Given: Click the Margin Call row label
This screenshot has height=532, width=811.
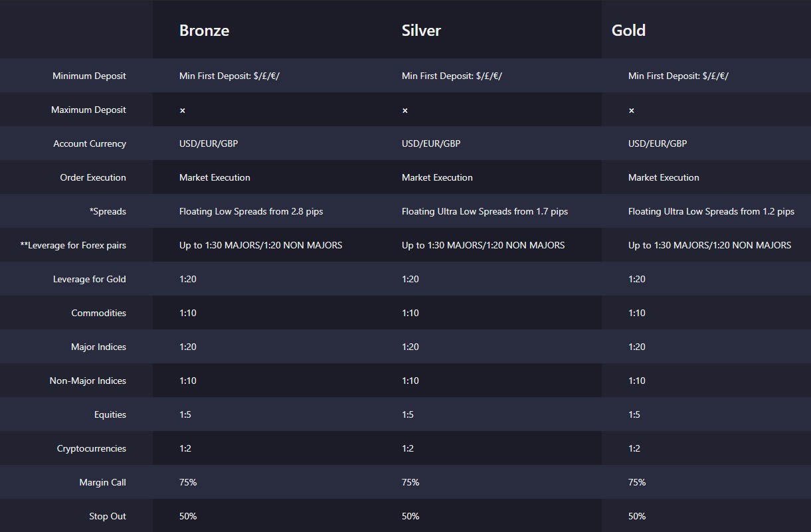Looking at the screenshot, I should click(102, 483).
